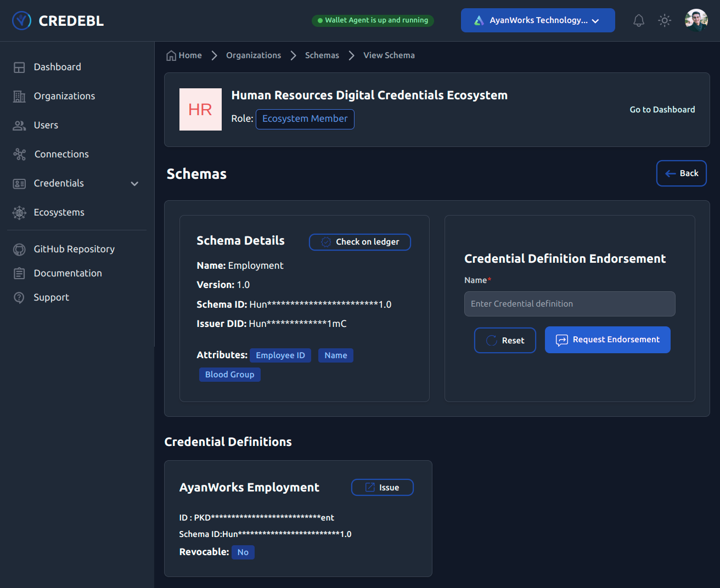Open Organizations in the sidebar

pyautogui.click(x=64, y=96)
